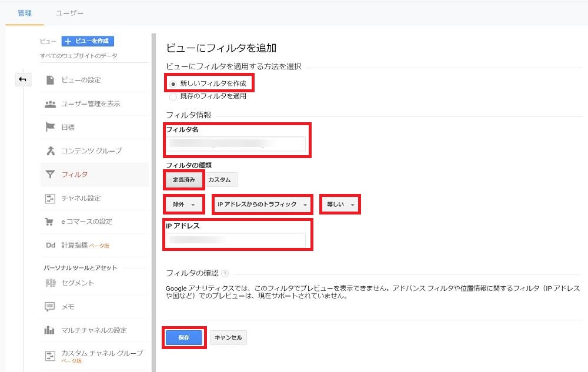Image resolution: width=588 pixels, height=372 pixels.
Task: Open the 除外 dropdown
Action: pos(183,204)
